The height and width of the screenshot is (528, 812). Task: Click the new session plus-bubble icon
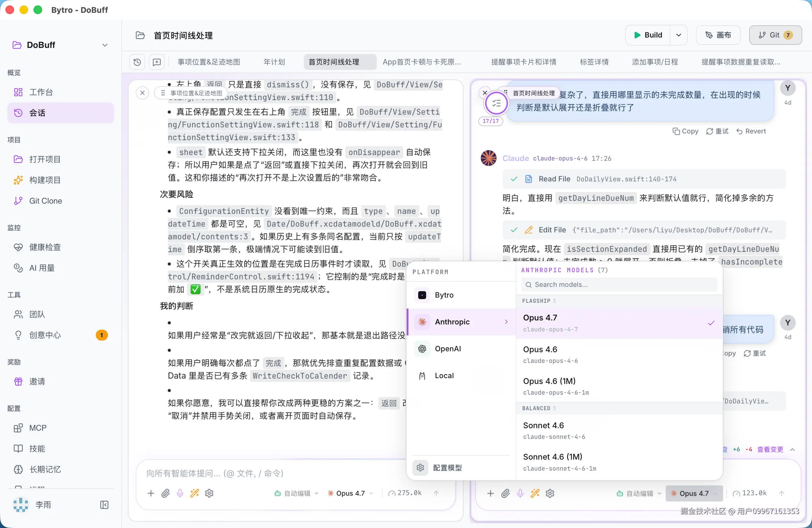[156, 62]
